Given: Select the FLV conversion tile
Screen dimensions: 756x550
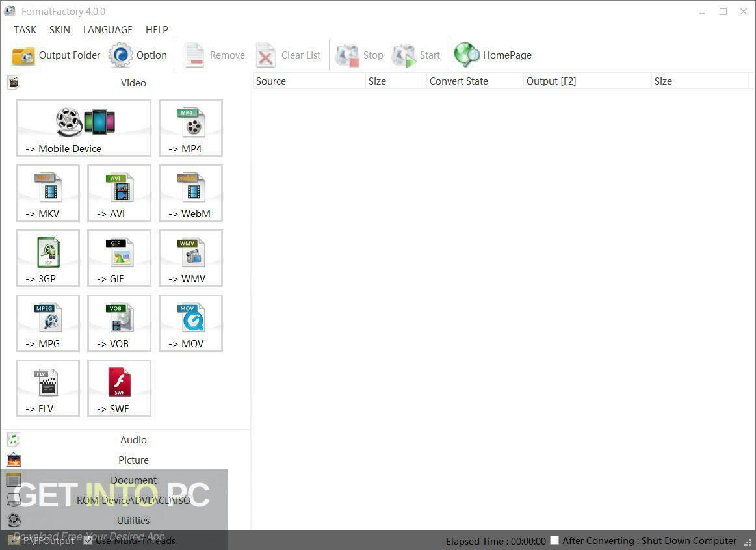Looking at the screenshot, I should [x=47, y=389].
